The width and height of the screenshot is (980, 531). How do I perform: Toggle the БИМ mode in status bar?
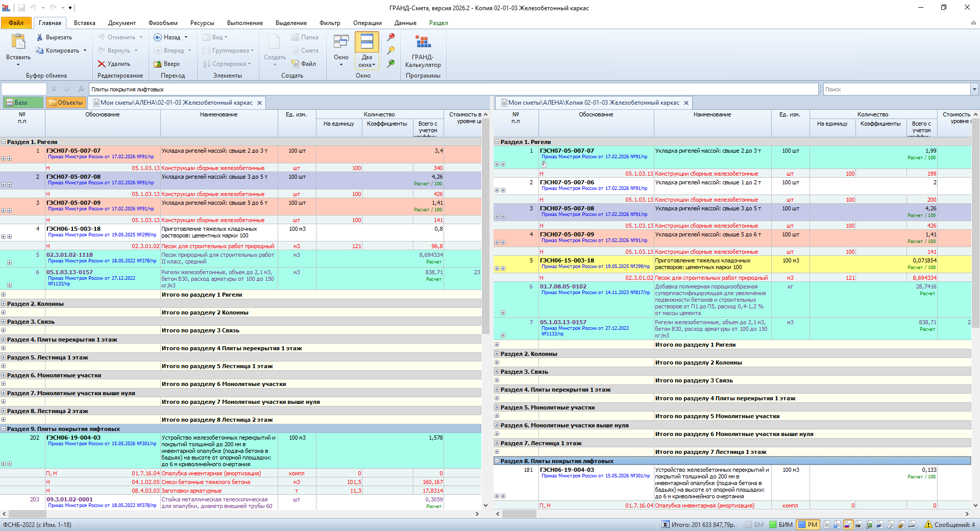(x=781, y=524)
